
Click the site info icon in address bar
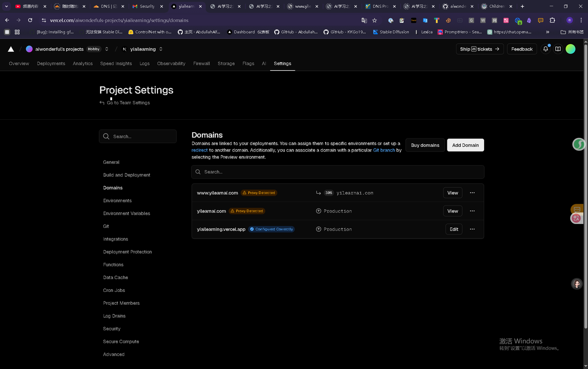click(44, 20)
